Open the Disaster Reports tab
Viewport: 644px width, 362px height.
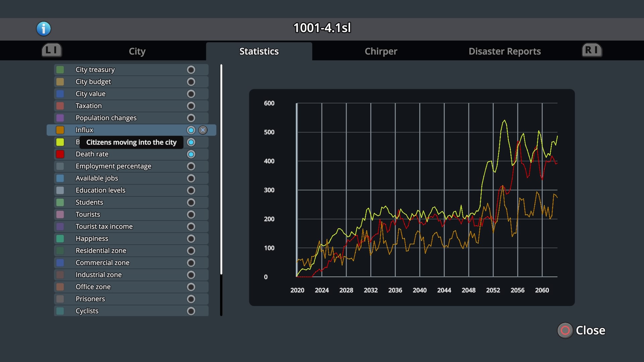[504, 51]
